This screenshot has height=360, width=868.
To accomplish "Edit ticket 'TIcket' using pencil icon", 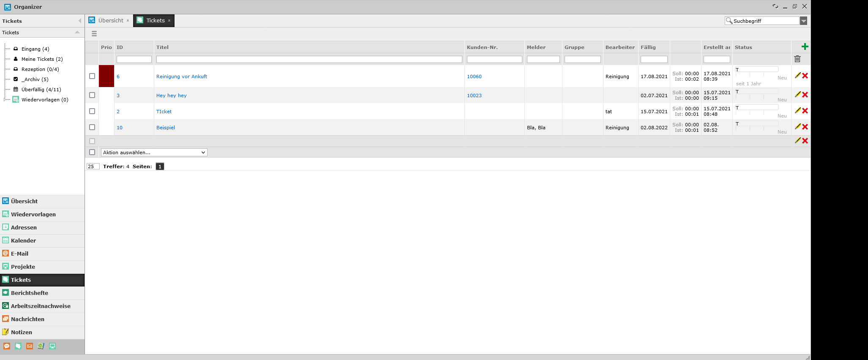I will tap(798, 110).
